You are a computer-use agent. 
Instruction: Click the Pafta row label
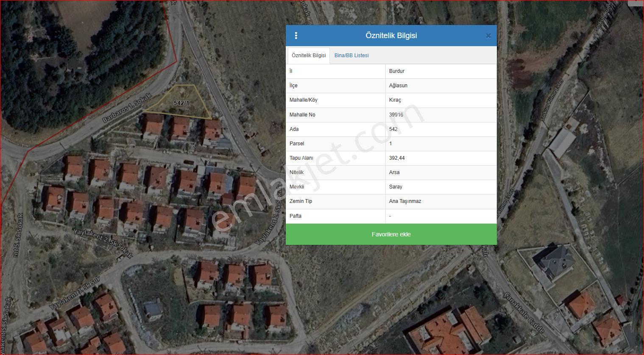pyautogui.click(x=296, y=216)
